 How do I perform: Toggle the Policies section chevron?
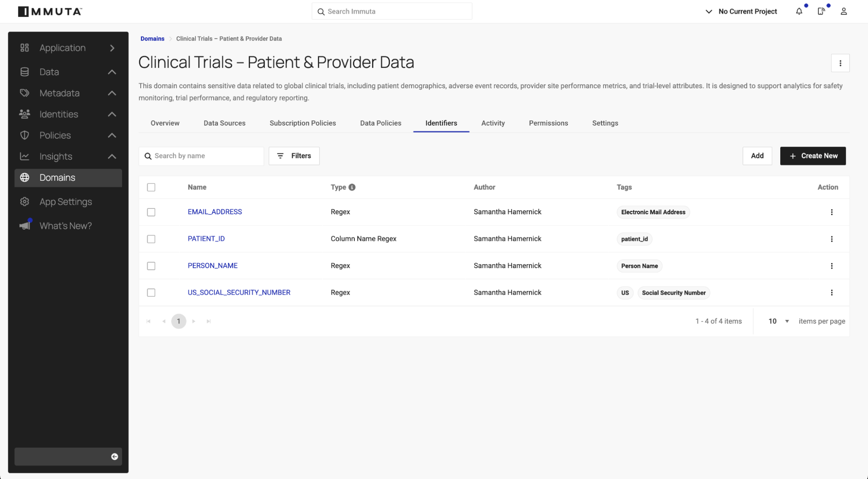(x=112, y=135)
